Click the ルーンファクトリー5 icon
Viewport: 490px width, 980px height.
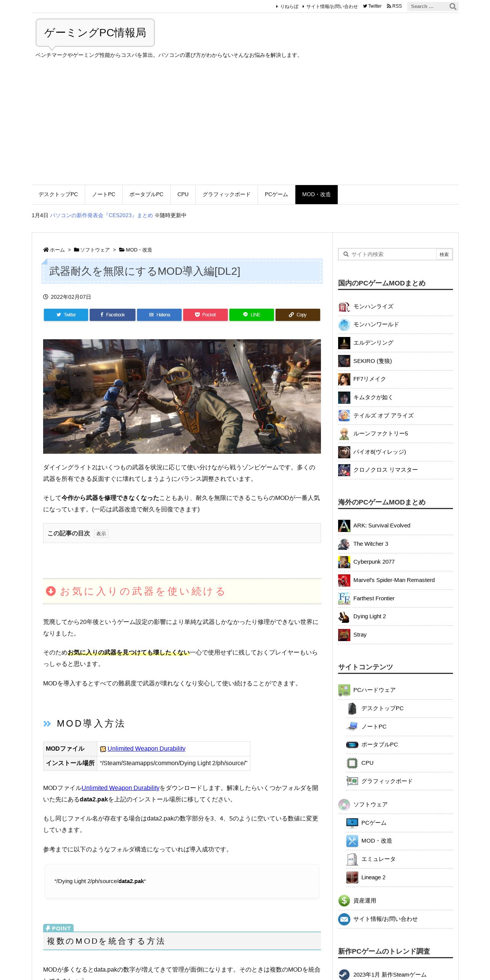(x=344, y=434)
